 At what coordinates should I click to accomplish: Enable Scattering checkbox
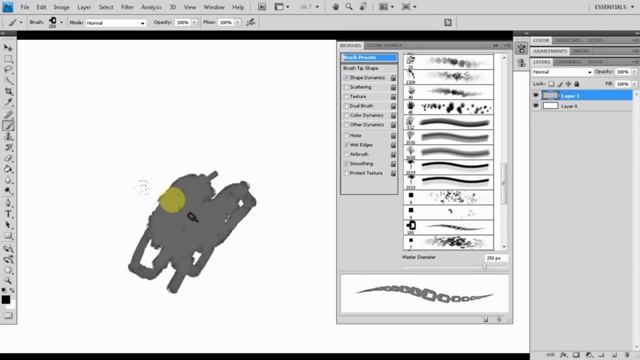coord(346,87)
